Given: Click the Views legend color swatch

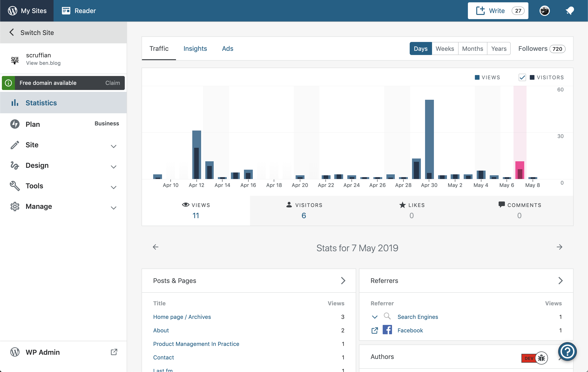Looking at the screenshot, I should click(477, 78).
